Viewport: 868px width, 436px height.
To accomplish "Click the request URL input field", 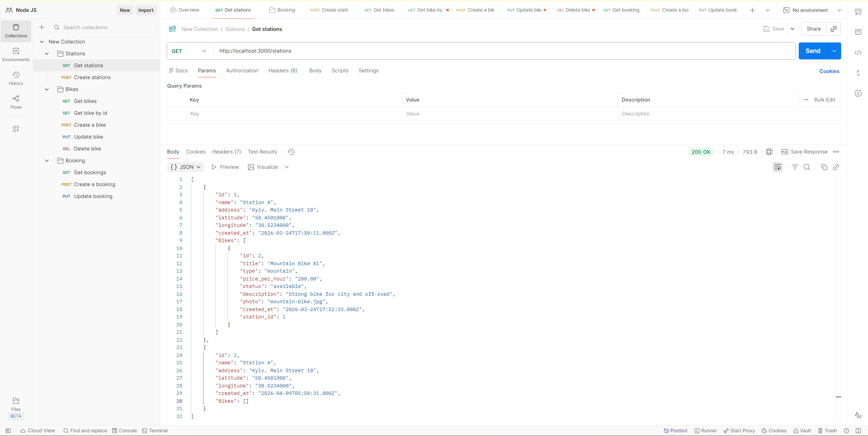I will tap(503, 51).
